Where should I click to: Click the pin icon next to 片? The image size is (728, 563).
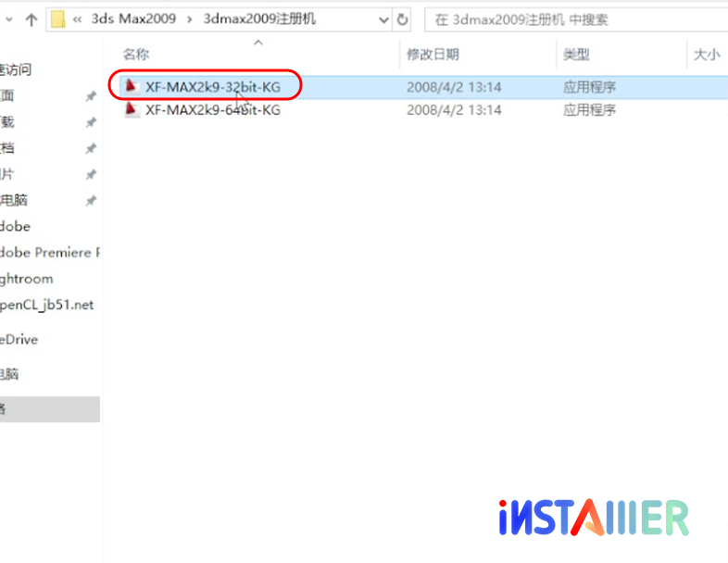tap(91, 174)
